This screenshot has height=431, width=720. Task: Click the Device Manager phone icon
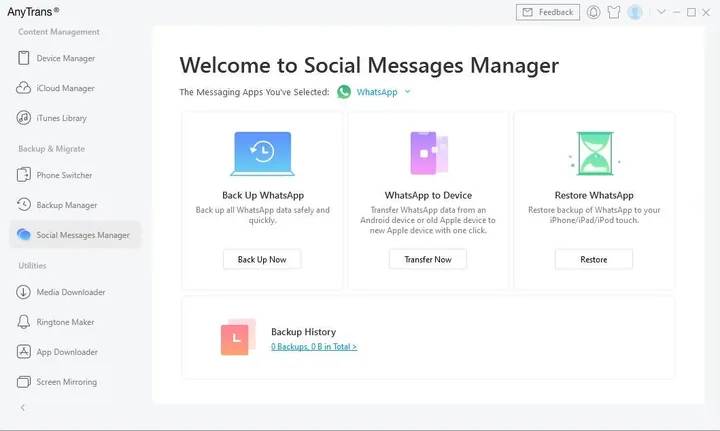click(23, 58)
